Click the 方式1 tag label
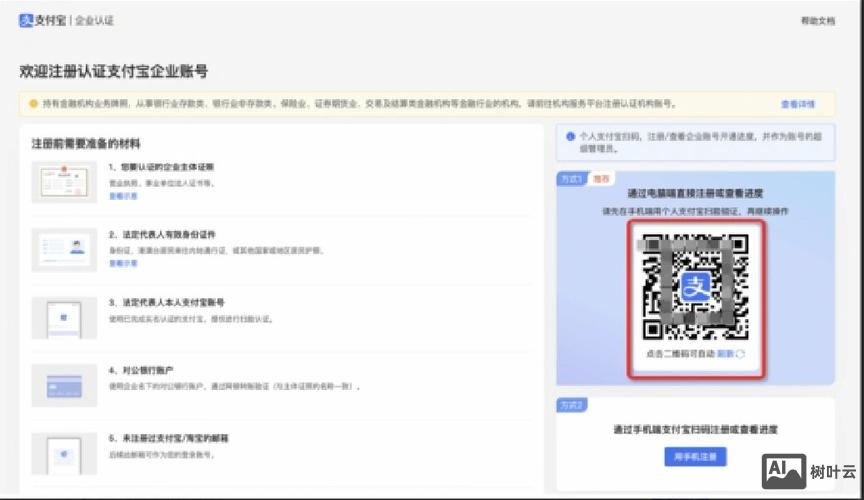Viewport: 864px width, 500px height. 571,179
